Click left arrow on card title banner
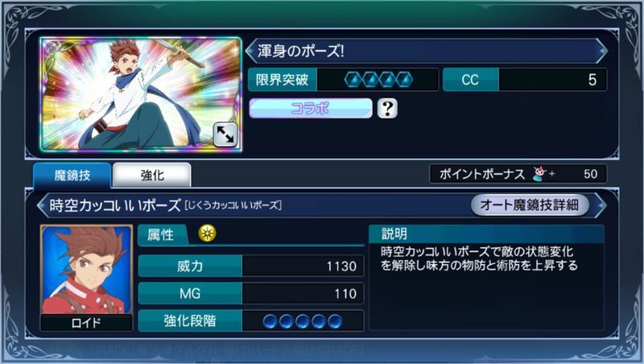This screenshot has width=644, height=364. [250, 51]
